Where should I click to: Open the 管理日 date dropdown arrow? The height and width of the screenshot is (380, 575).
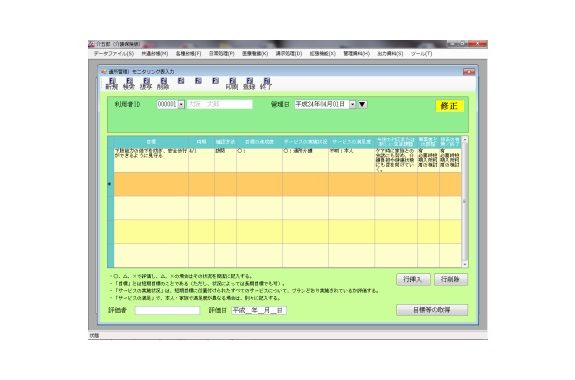pyautogui.click(x=352, y=105)
